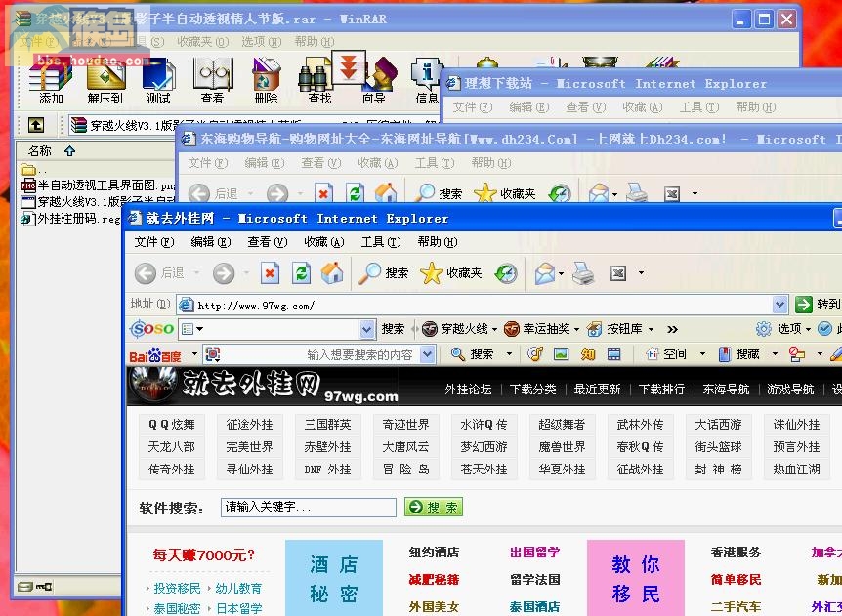
Task: Open the 选项 menu in the WinRAR window
Action: pos(261,41)
